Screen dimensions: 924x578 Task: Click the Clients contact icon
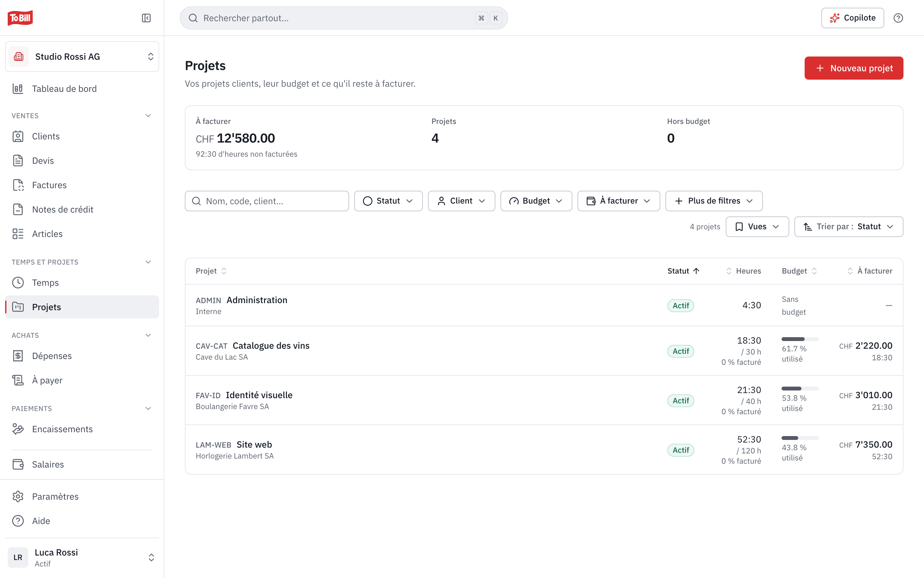[18, 136]
